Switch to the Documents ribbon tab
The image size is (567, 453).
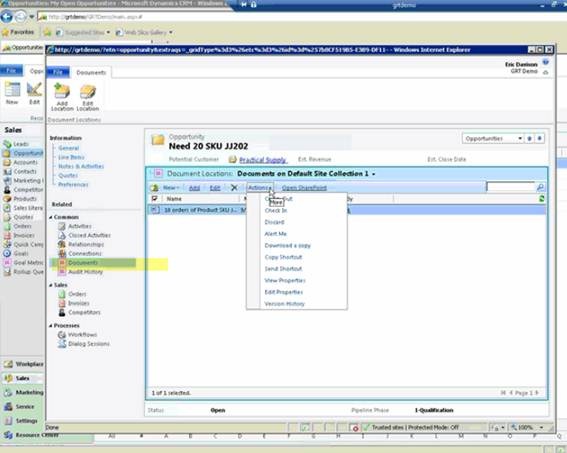pos(91,73)
